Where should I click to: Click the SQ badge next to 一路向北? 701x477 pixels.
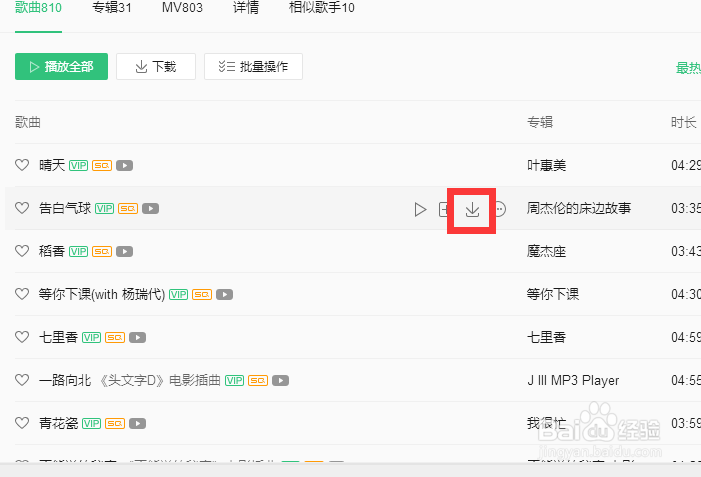[x=258, y=380]
